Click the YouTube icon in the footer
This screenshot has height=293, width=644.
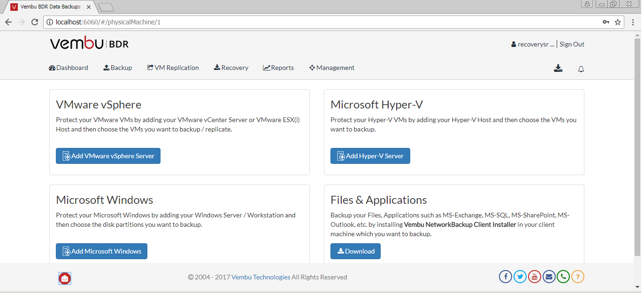pyautogui.click(x=535, y=277)
